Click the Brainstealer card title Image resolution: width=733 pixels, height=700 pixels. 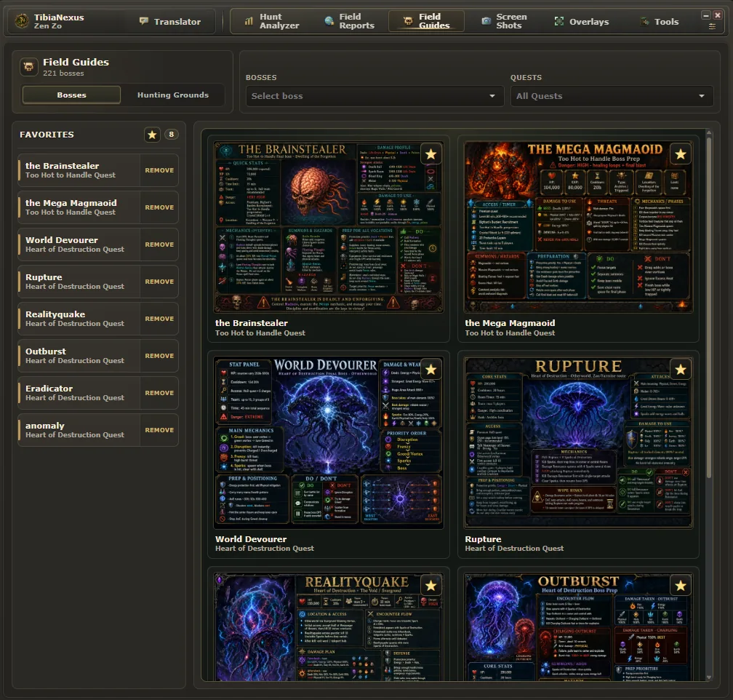click(x=252, y=323)
